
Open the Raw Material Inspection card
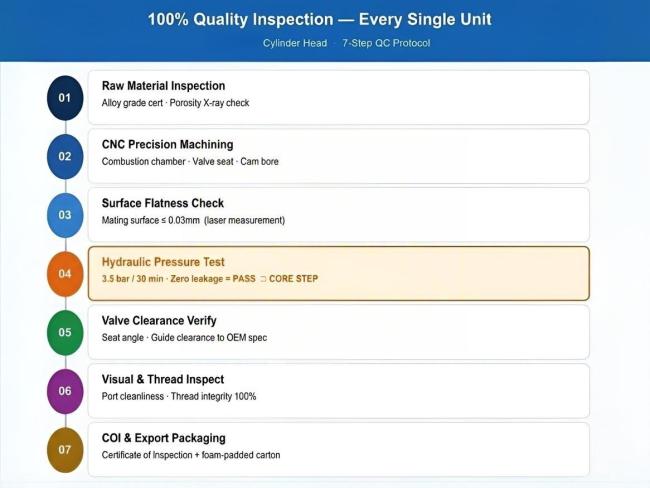pos(339,97)
